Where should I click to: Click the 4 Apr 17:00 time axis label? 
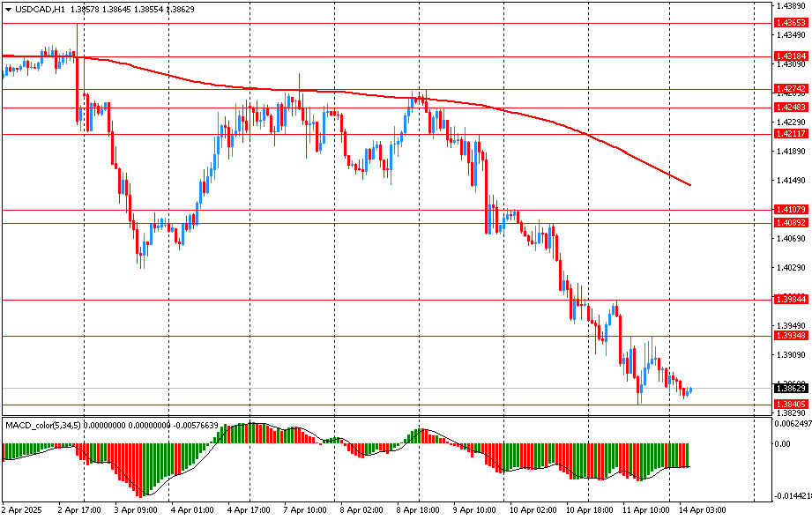tap(249, 510)
